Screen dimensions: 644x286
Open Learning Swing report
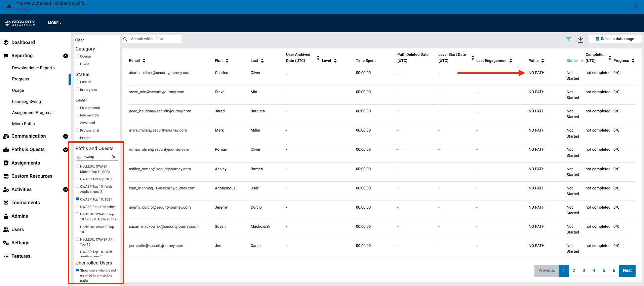point(27,102)
